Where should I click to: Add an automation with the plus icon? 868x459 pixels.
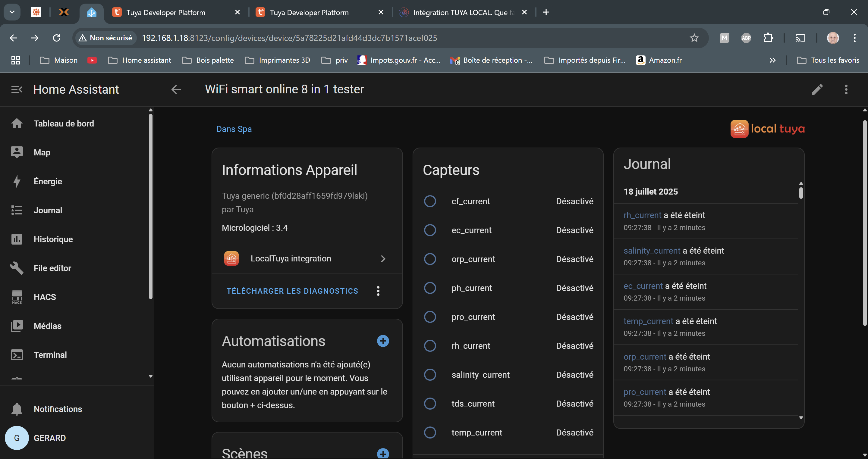[x=383, y=341]
